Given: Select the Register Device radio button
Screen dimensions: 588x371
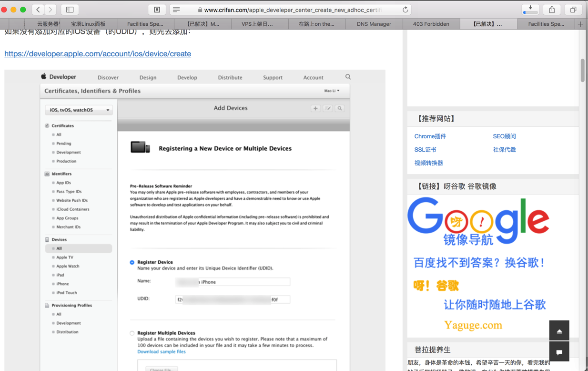Looking at the screenshot, I should tap(132, 262).
